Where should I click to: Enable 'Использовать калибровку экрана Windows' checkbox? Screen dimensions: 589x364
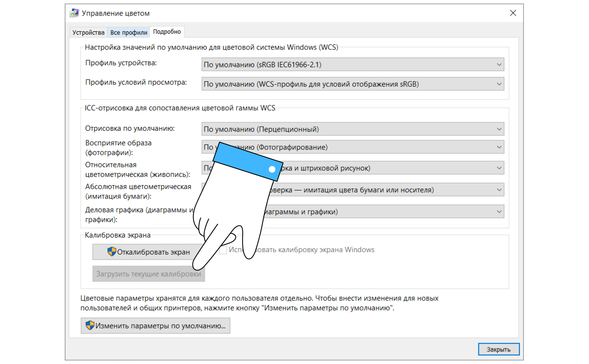point(223,250)
